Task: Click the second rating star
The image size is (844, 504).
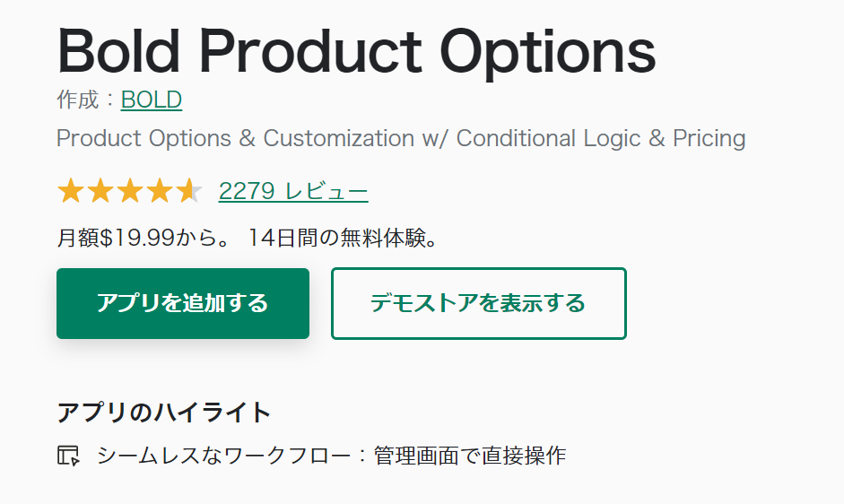Action: click(x=100, y=191)
